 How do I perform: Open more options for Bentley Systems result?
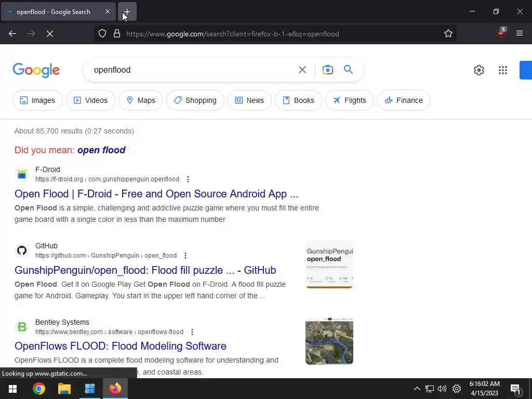point(192,332)
